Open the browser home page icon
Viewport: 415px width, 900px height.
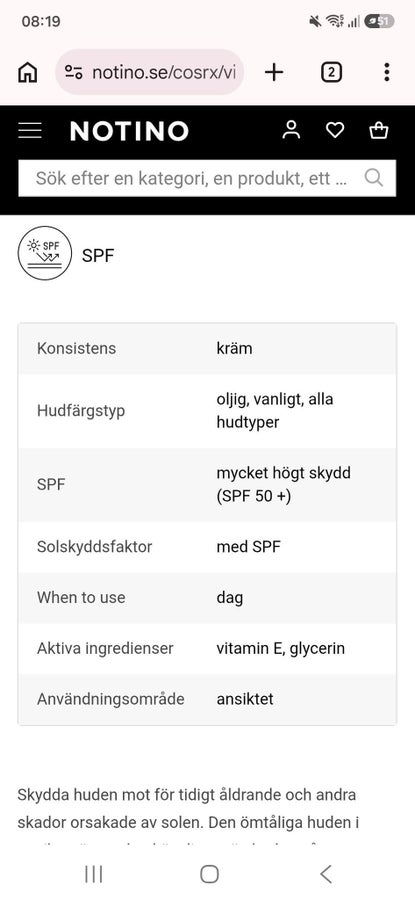coord(28,72)
